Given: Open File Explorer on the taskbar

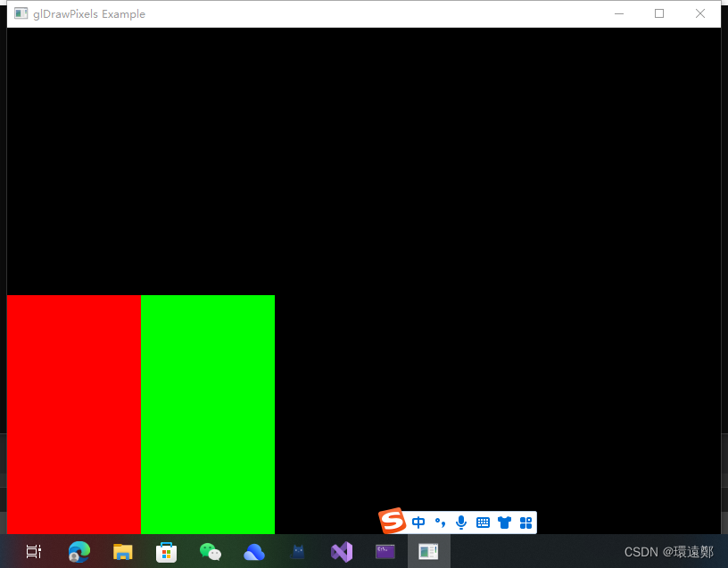Looking at the screenshot, I should point(122,551).
